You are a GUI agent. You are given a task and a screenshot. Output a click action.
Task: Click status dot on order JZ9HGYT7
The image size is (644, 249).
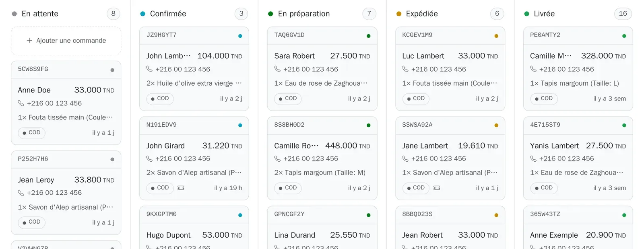click(240, 36)
